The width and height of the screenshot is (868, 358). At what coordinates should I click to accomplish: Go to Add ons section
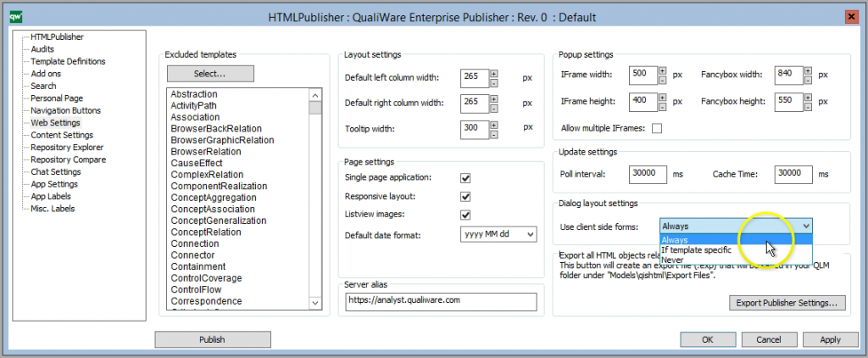[x=46, y=74]
